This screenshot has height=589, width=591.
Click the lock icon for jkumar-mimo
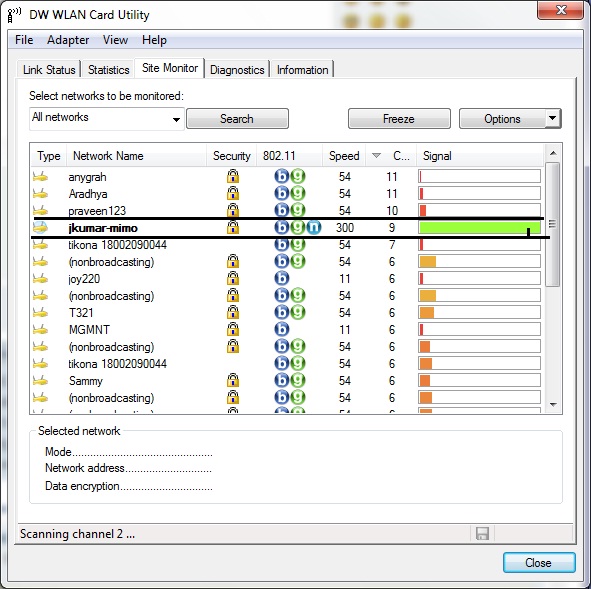(233, 227)
